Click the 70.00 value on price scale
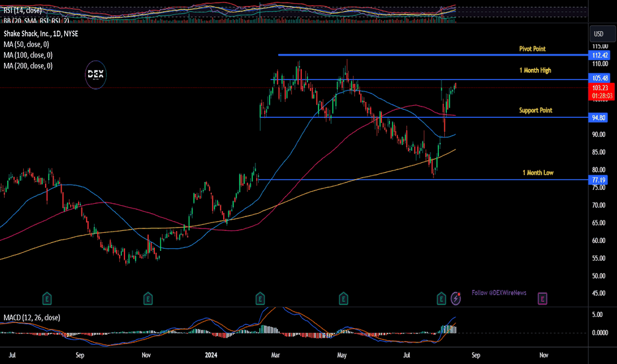This screenshot has height=364, width=617. click(599, 205)
